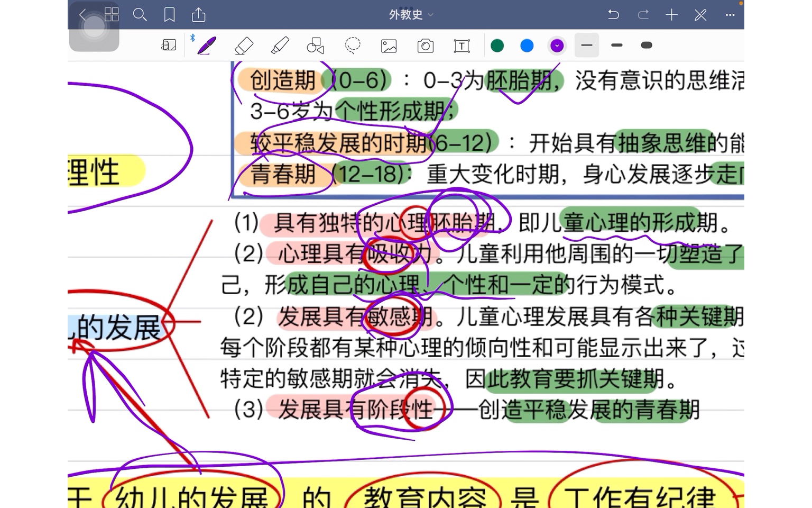Select the thickest stroke width
The height and width of the screenshot is (508, 812).
click(x=646, y=46)
